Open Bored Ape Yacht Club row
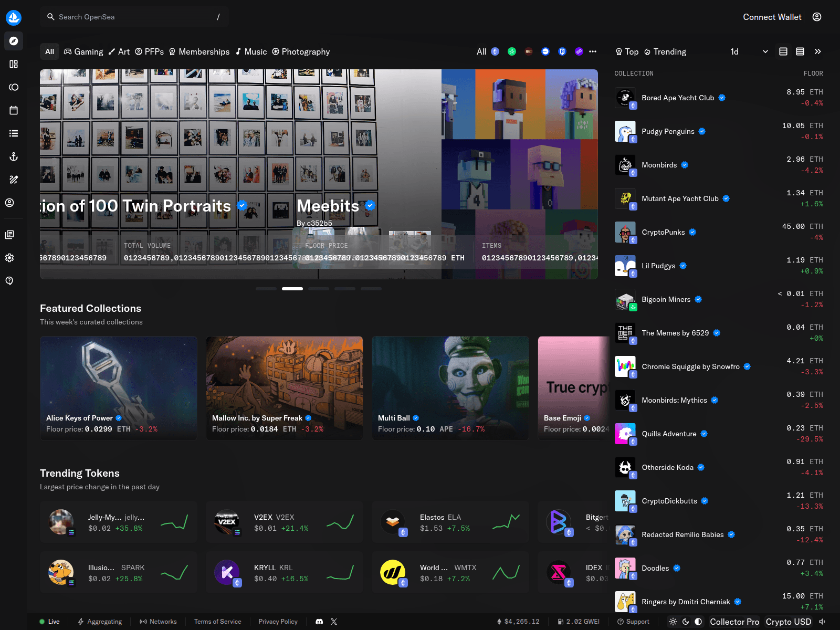 [719, 98]
